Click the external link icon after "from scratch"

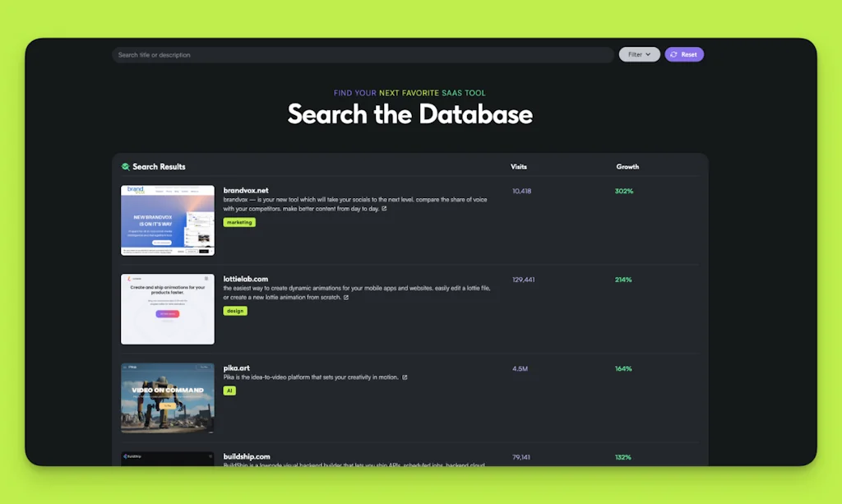[x=346, y=298]
